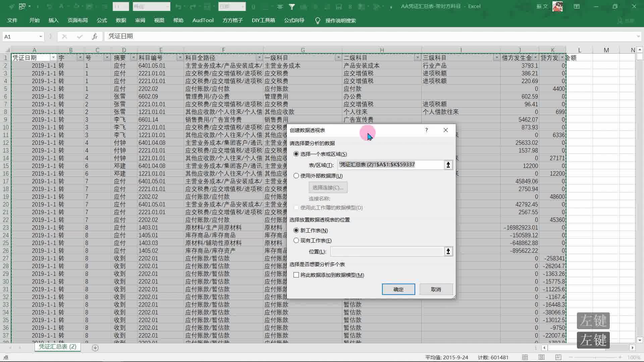Click the 取消 button

(x=436, y=289)
